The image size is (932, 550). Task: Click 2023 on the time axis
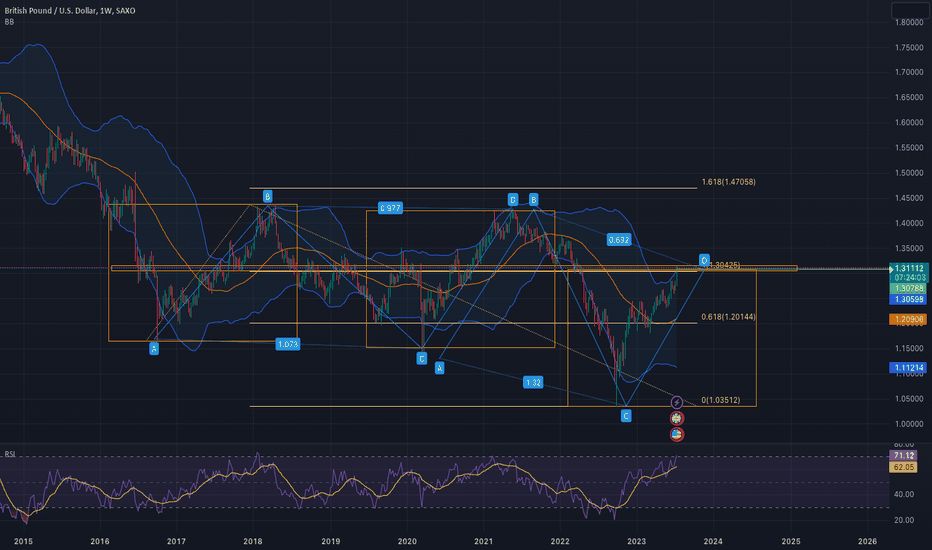pyautogui.click(x=637, y=541)
